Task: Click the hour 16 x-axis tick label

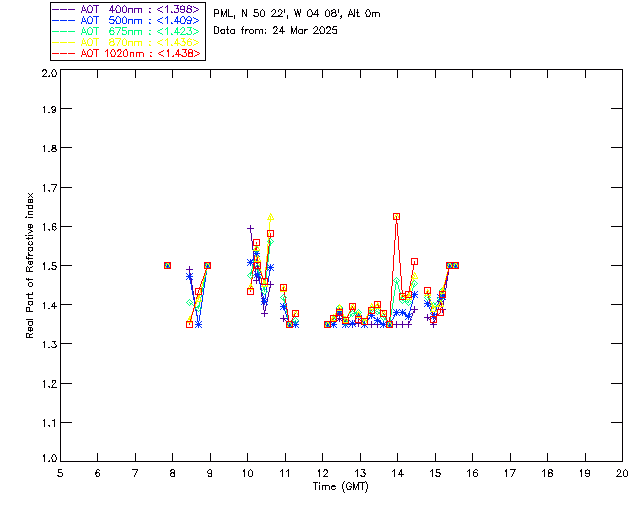Action: [x=472, y=473]
